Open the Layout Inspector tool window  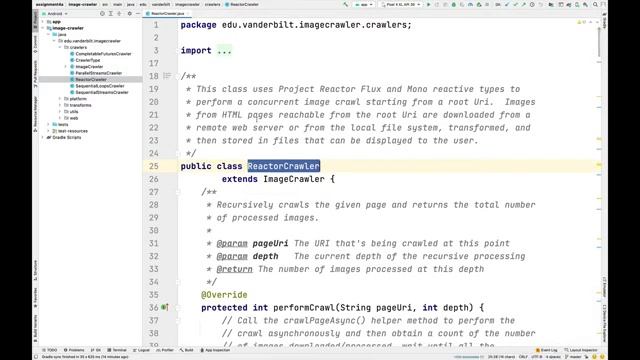click(x=581, y=350)
